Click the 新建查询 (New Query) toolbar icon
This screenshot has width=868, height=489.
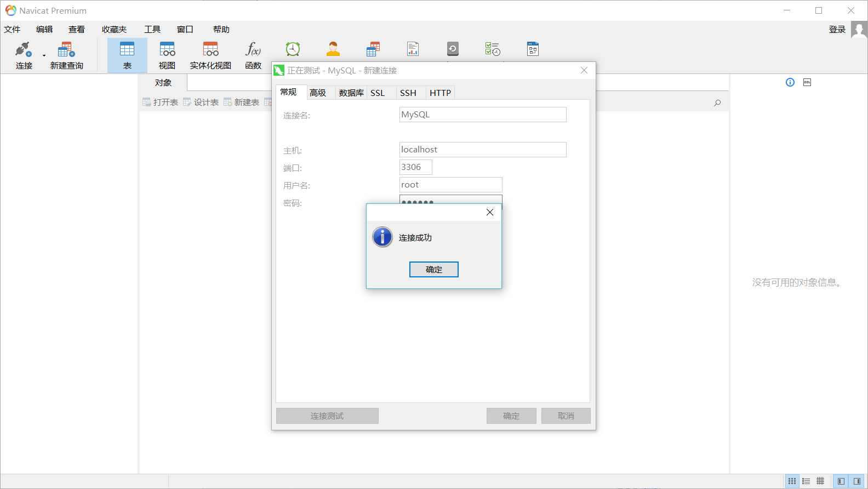point(66,49)
